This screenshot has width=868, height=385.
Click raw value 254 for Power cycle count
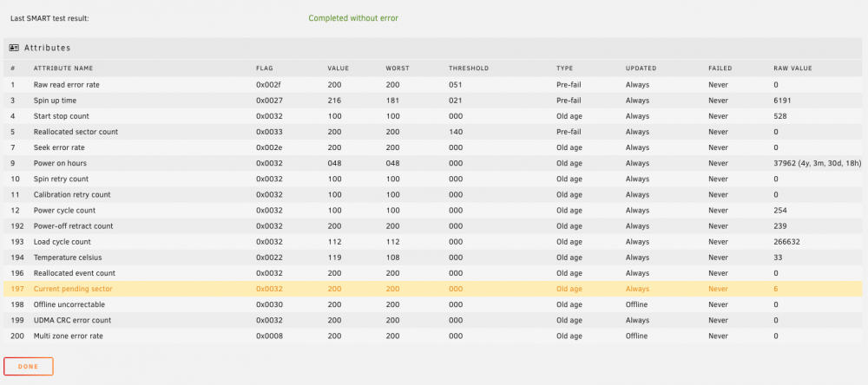[x=780, y=210]
